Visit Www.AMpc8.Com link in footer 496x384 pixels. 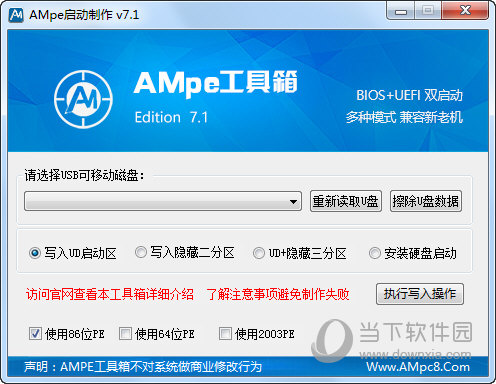click(418, 367)
